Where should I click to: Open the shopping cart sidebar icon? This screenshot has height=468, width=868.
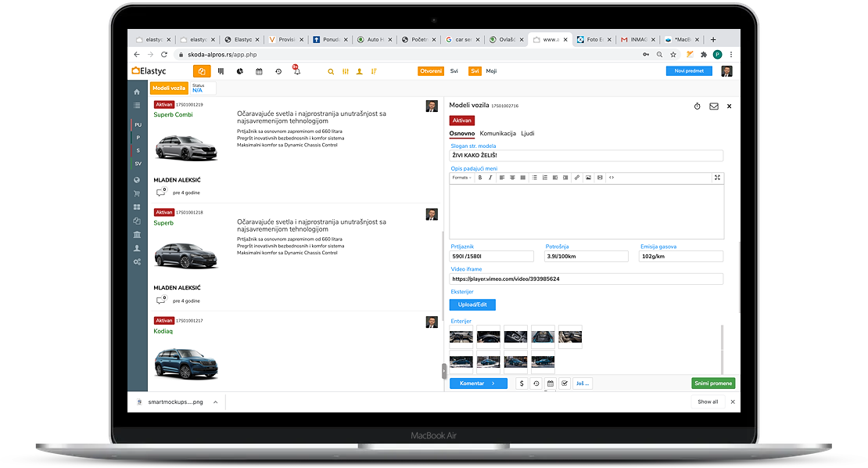pos(137,194)
